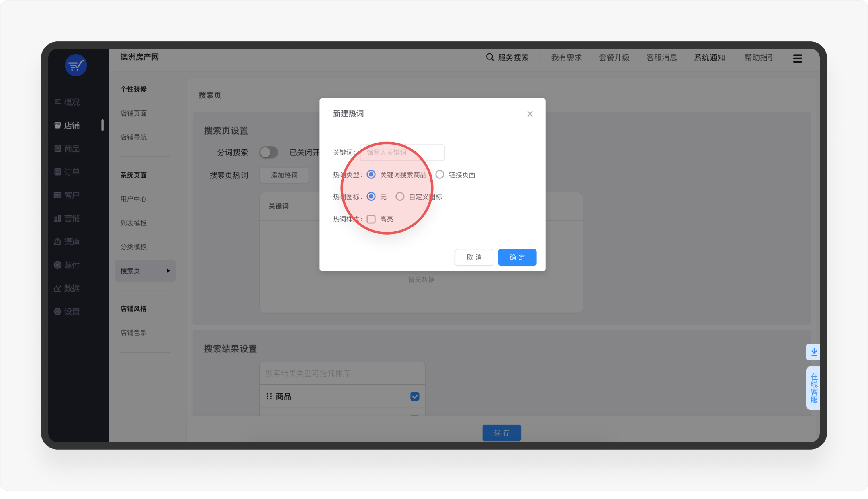This screenshot has width=868, height=499.
Task: Click the 关键词 table column header
Action: (278, 206)
